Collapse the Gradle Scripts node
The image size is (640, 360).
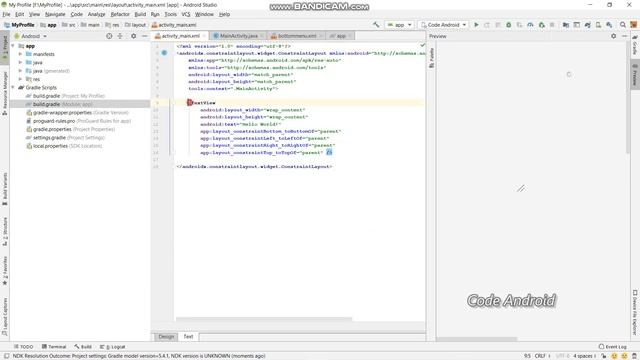(13, 87)
